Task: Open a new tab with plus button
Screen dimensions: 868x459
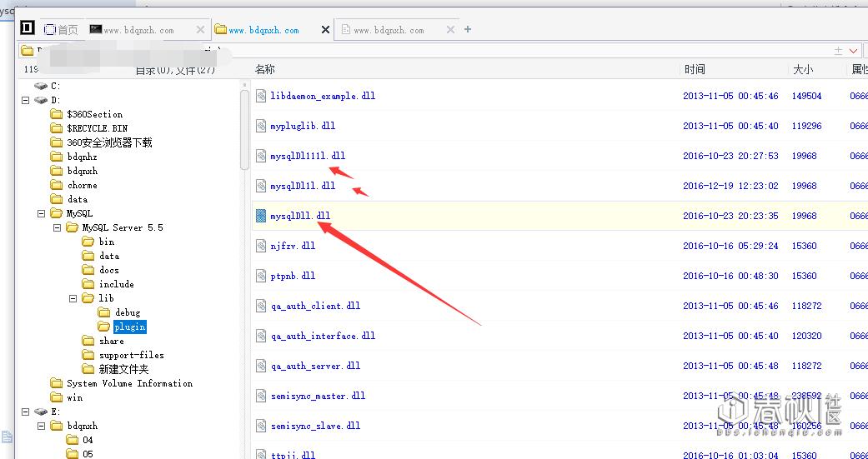Action: click(x=468, y=29)
